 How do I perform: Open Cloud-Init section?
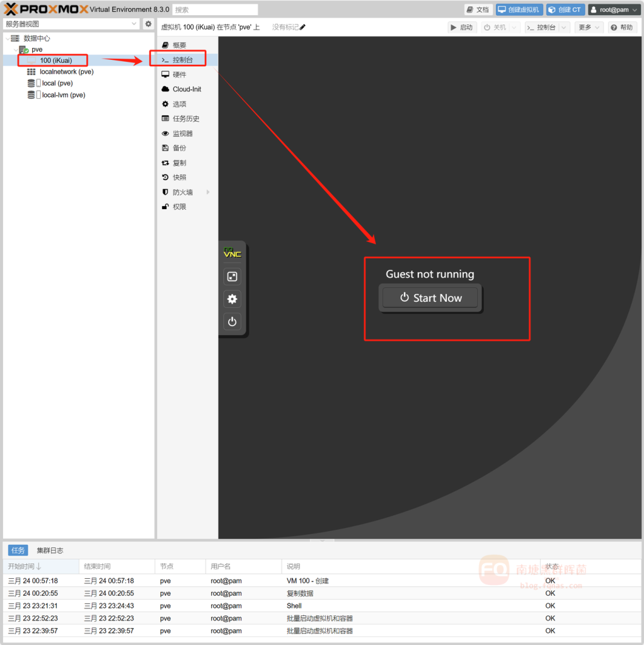click(187, 89)
